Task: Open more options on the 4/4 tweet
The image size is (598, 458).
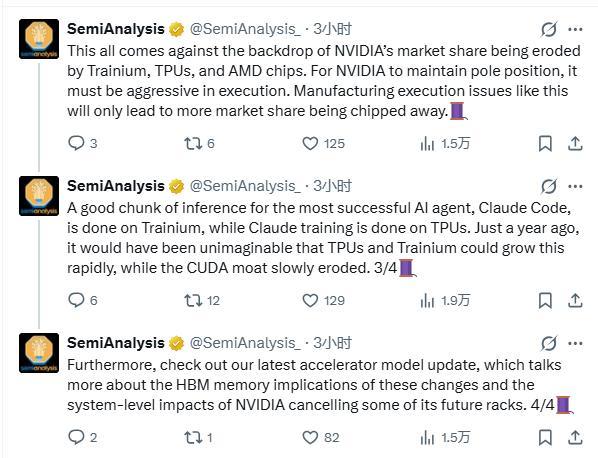Action: tap(575, 344)
